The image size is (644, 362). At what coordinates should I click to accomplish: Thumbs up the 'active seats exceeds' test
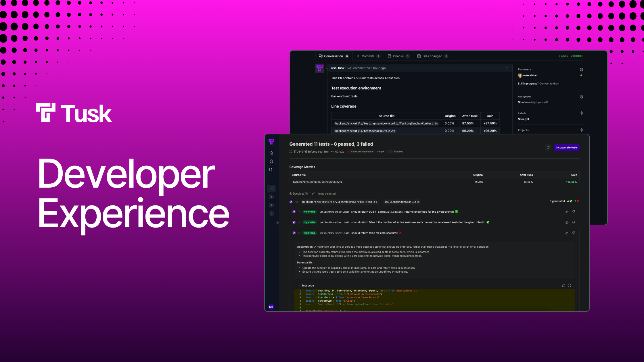567,222
